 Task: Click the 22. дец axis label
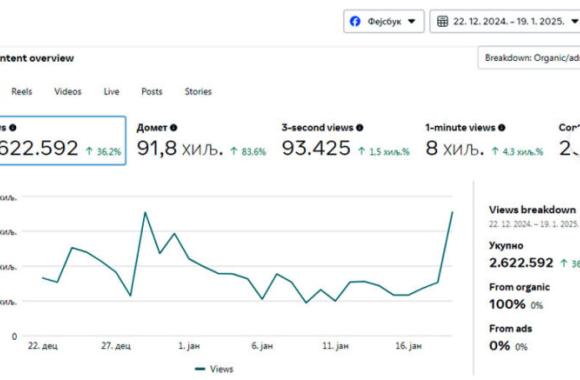[x=43, y=346]
